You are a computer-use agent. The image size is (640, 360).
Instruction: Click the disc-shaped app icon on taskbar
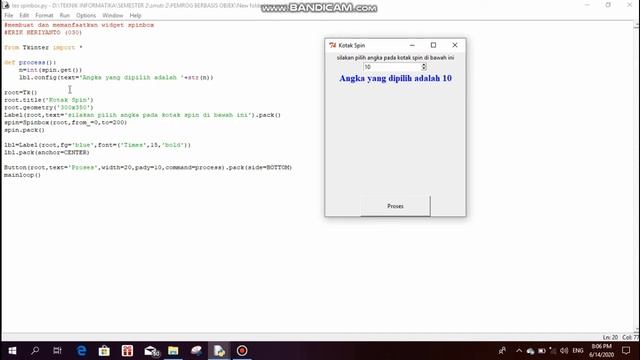[196, 351]
